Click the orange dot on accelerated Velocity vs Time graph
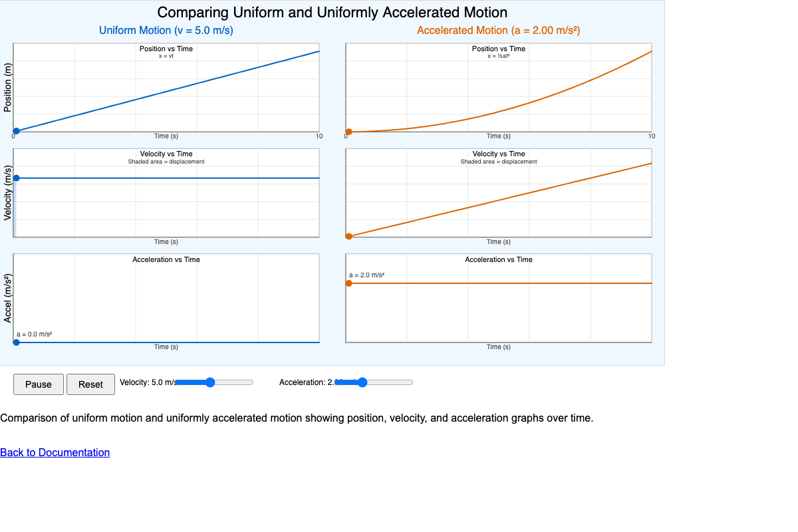The height and width of the screenshot is (532, 798). coord(348,235)
